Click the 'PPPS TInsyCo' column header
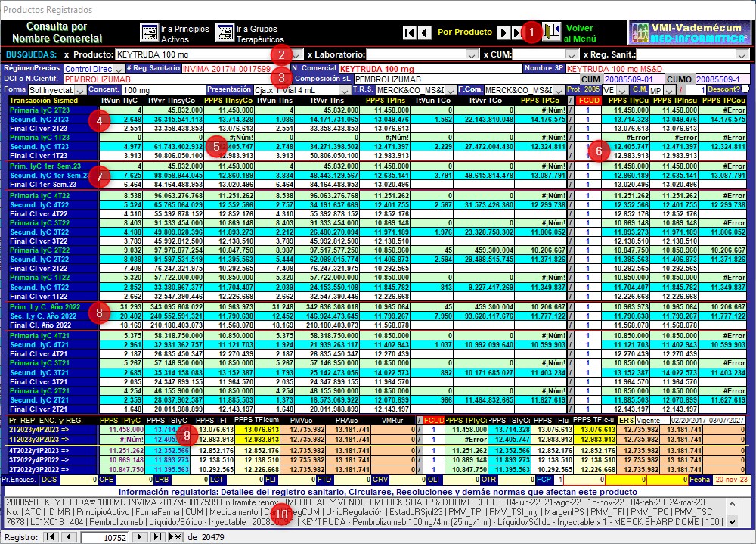 (228, 101)
